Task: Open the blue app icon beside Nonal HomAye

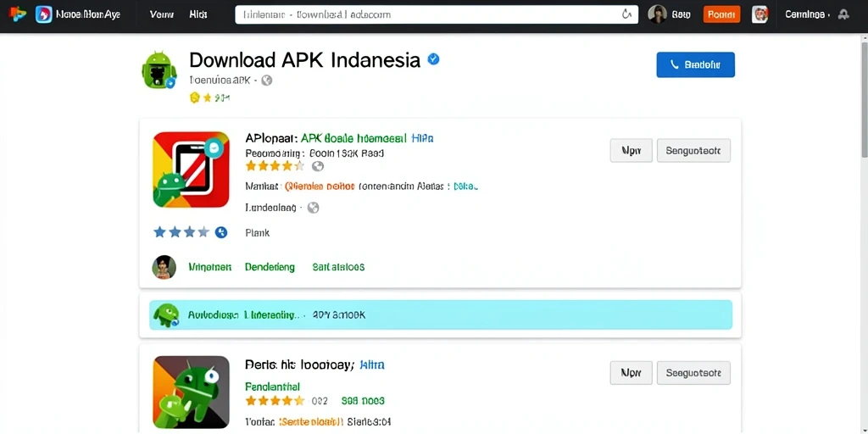Action: [44, 14]
